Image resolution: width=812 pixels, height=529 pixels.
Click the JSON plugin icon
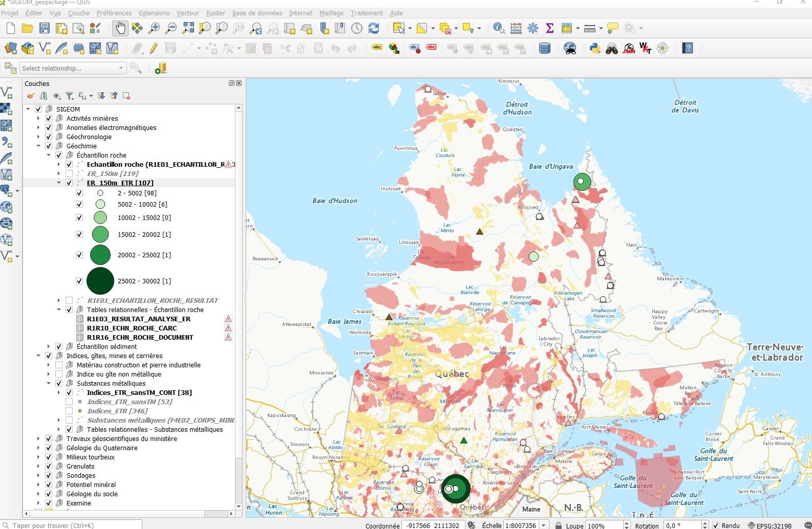[629, 49]
